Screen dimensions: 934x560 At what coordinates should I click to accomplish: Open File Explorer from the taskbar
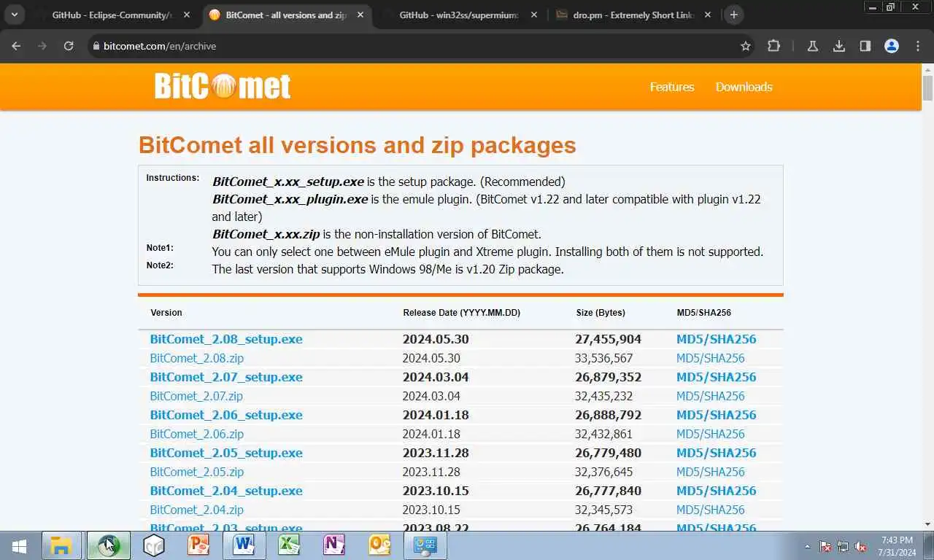tap(61, 545)
